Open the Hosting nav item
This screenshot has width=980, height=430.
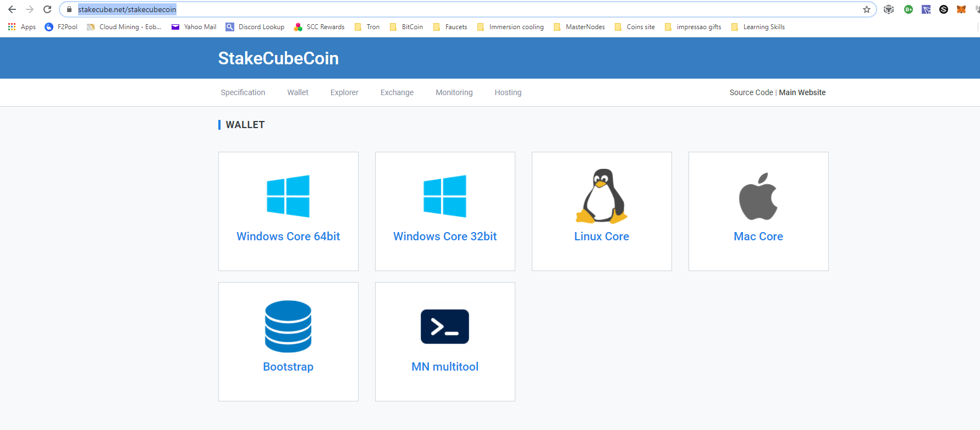coord(508,92)
